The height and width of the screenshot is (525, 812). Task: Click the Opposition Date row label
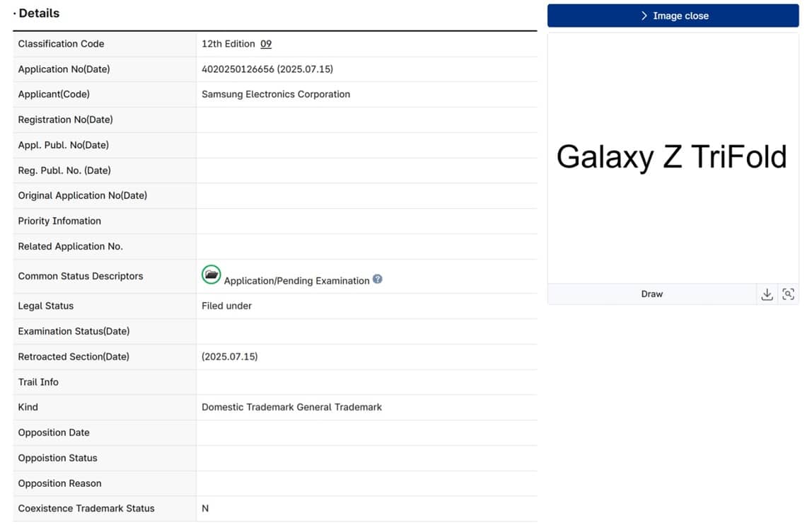pos(54,432)
